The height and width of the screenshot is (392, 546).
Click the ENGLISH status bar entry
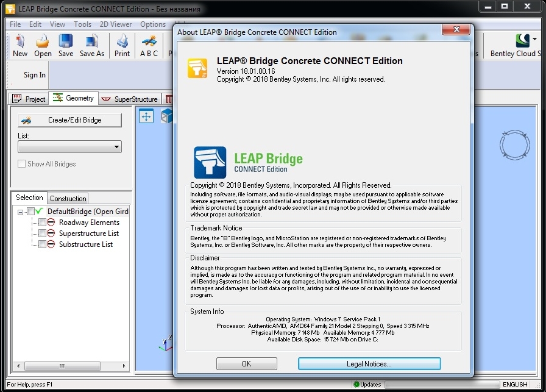515,384
